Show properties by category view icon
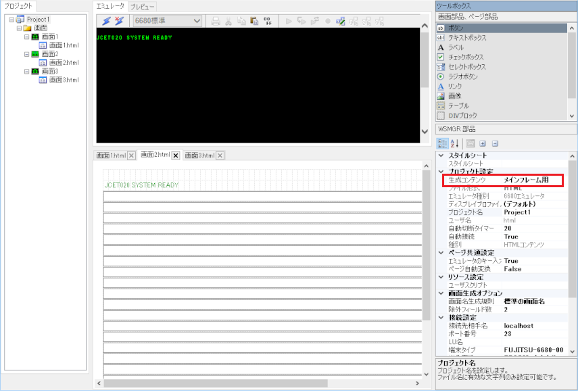Image resolution: width=578 pixels, height=392 pixels. coord(442,143)
